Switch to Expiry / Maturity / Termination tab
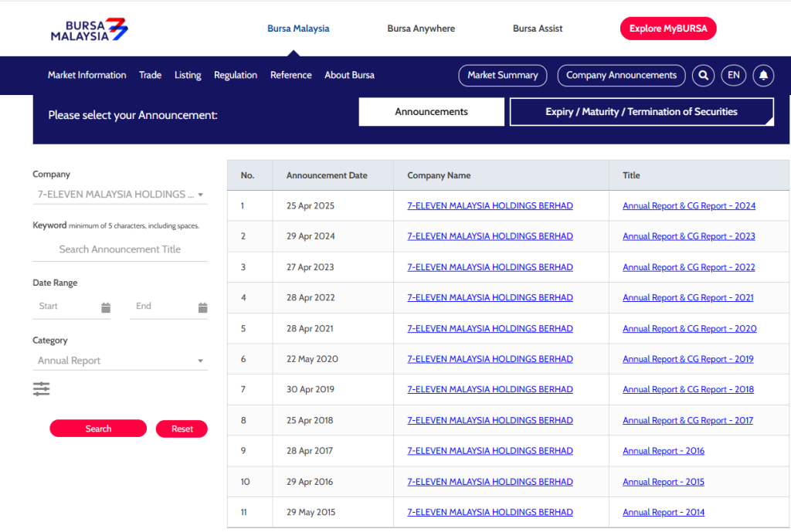791x532 pixels. (x=641, y=111)
